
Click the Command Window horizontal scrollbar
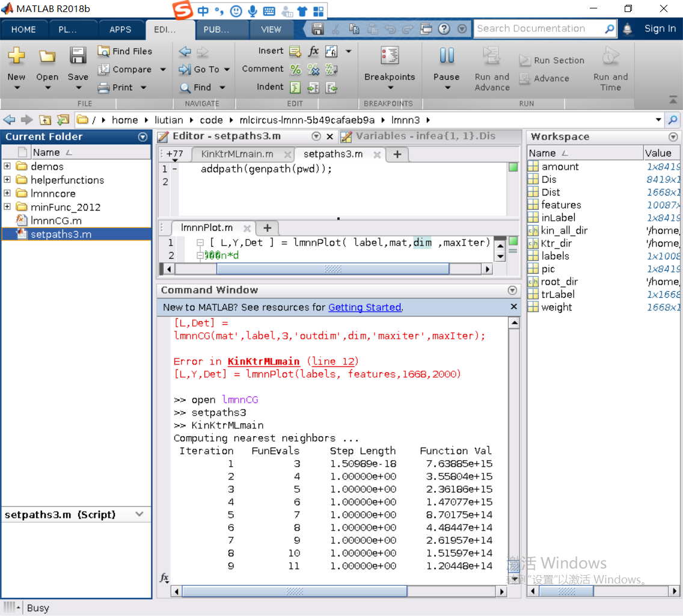coord(295,591)
